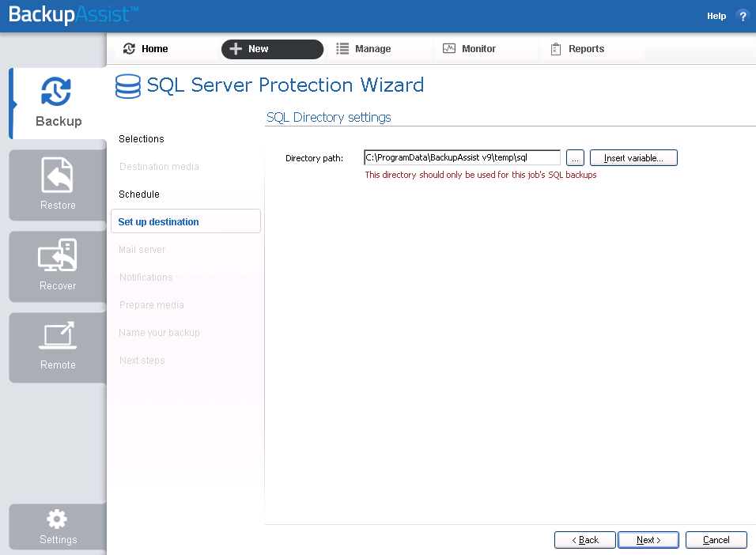Select the Name your backup step

(x=159, y=333)
